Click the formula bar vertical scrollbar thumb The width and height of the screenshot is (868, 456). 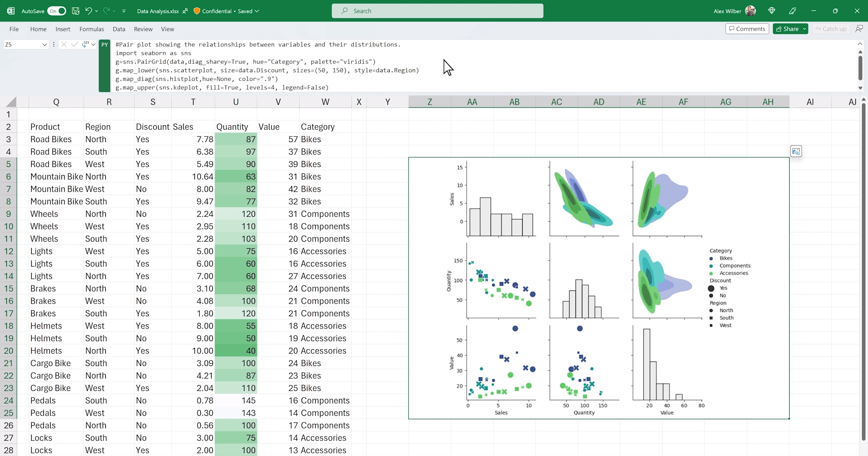pyautogui.click(x=860, y=68)
